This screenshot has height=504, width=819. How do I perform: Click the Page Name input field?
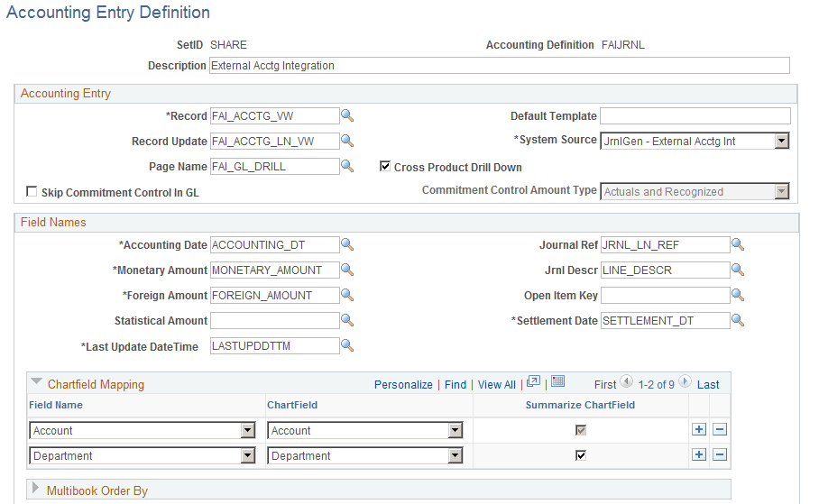coord(275,167)
